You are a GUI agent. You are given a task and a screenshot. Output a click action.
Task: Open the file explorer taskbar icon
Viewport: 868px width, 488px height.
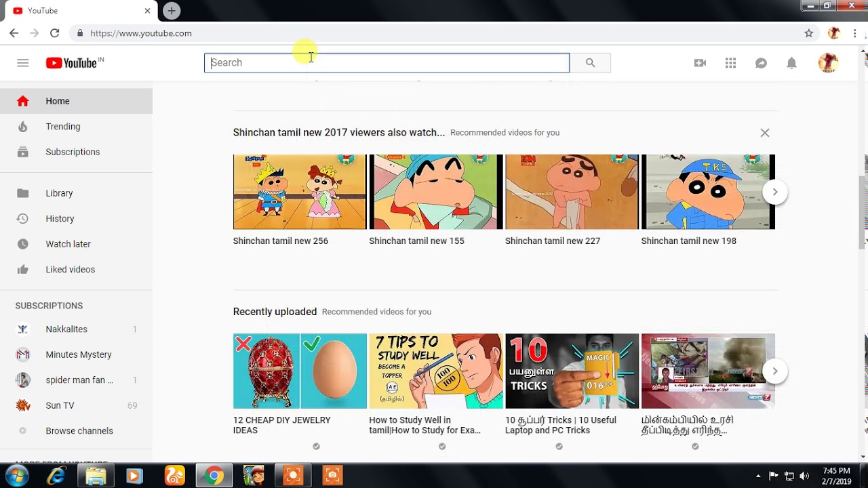tap(96, 476)
